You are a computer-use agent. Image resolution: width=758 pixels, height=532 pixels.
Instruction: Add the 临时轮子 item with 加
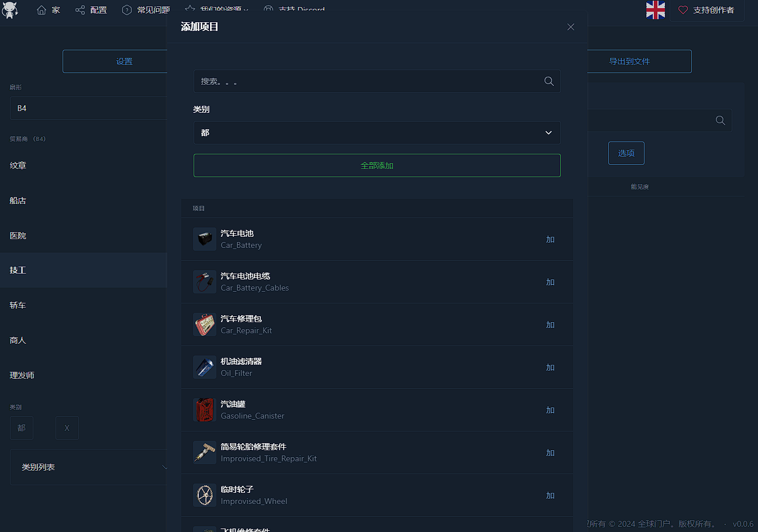(x=550, y=495)
